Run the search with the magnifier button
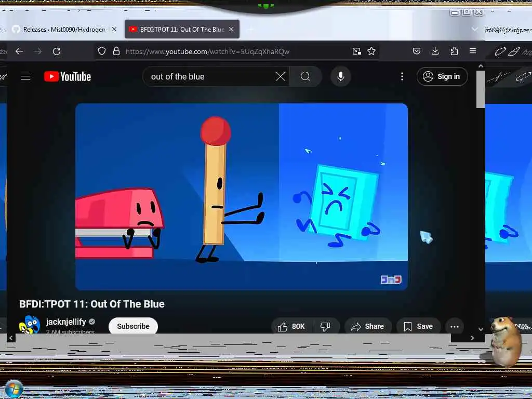 (x=305, y=77)
